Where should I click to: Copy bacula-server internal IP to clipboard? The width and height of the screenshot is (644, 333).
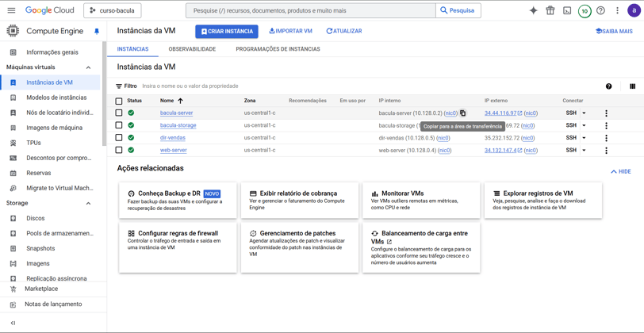click(x=462, y=113)
